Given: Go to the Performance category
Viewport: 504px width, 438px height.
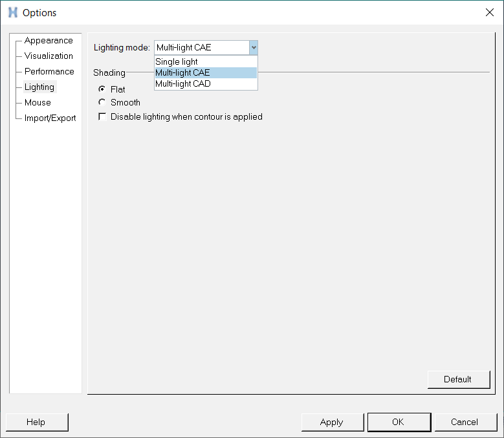Looking at the screenshot, I should [x=49, y=71].
